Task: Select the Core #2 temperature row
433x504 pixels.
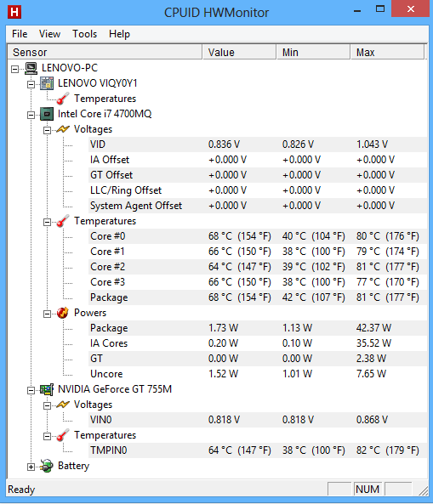Action: [x=258, y=267]
